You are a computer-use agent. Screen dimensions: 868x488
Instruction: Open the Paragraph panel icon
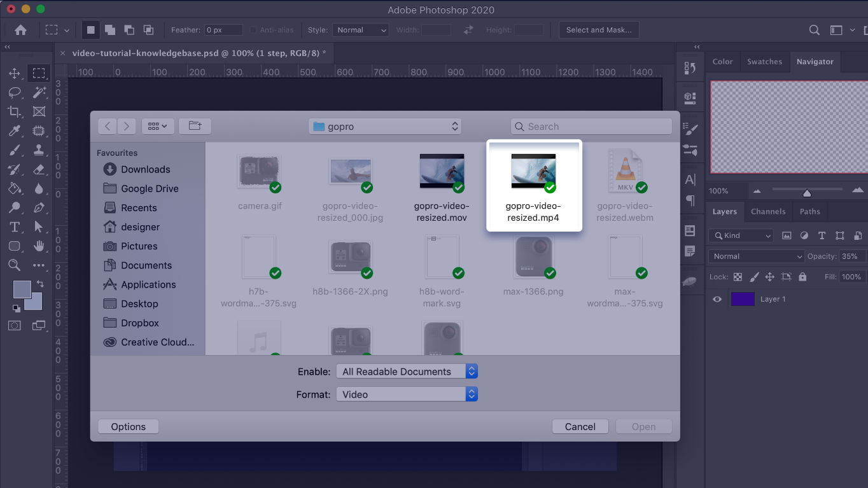[690, 201]
